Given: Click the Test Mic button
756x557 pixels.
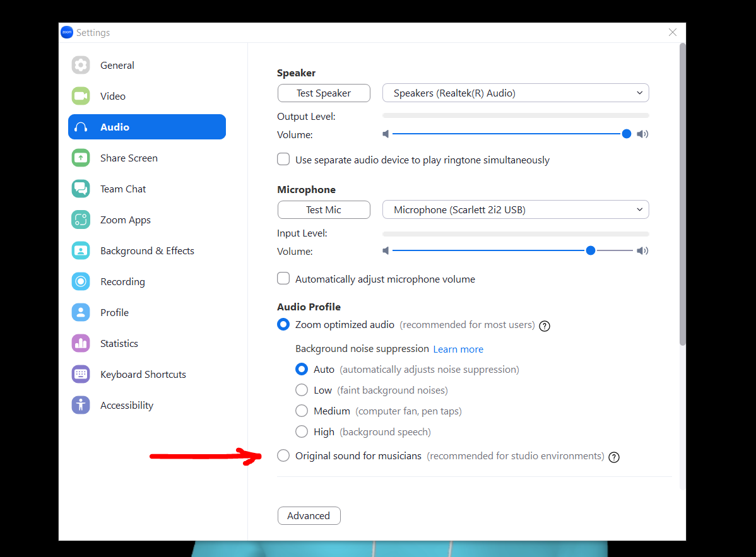Looking at the screenshot, I should 324,209.
